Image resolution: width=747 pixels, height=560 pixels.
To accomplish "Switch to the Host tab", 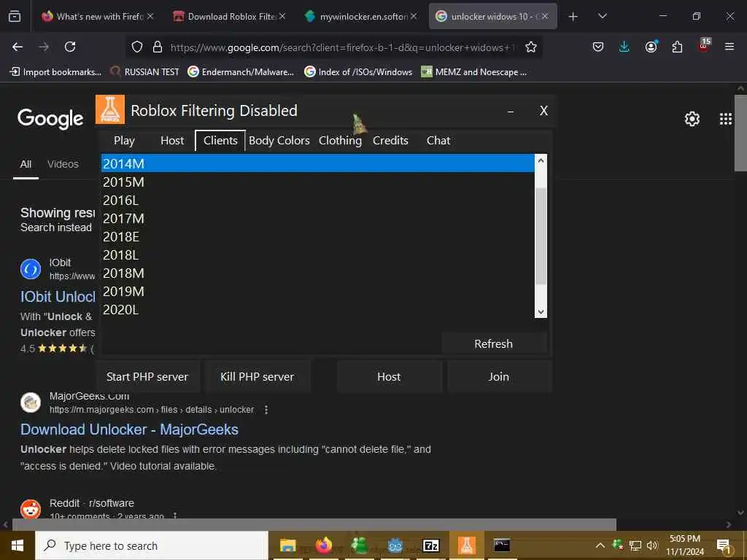I will (x=172, y=141).
